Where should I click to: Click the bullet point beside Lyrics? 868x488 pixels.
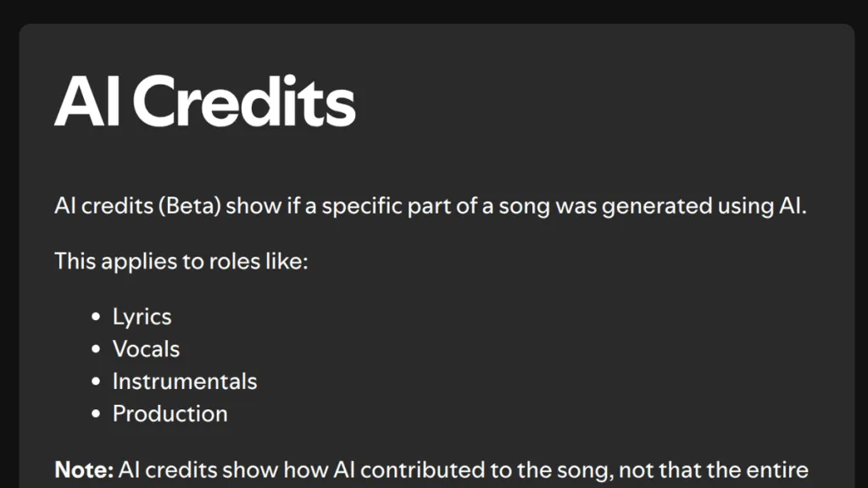point(96,318)
